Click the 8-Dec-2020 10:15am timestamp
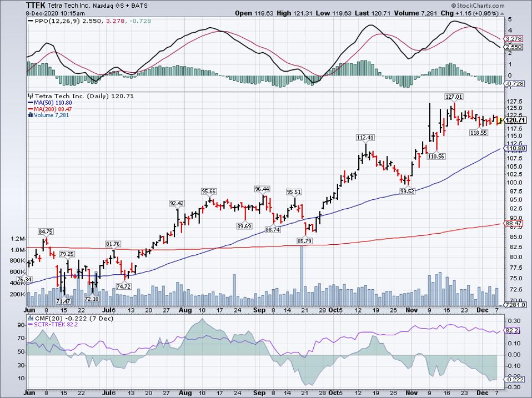Image resolution: width=532 pixels, height=398 pixels. [x=56, y=13]
